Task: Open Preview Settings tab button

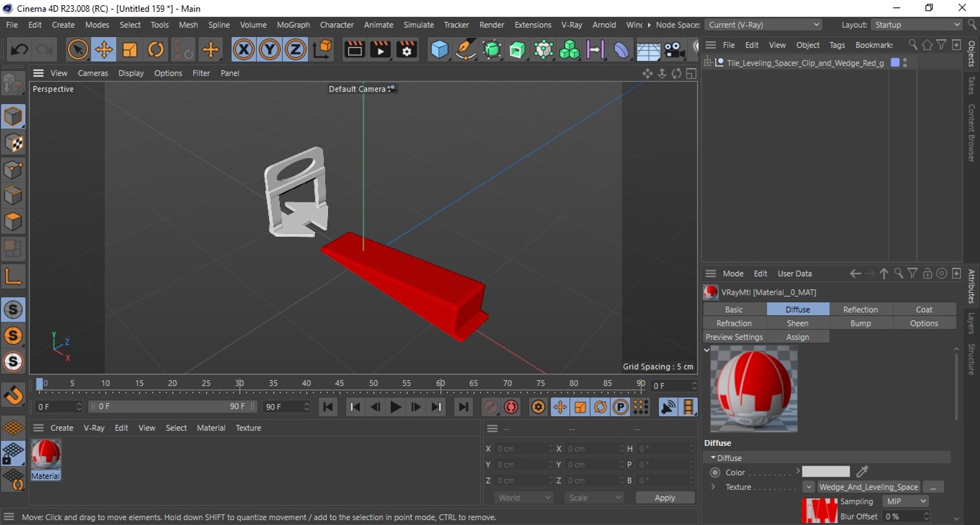Action: pyautogui.click(x=734, y=337)
